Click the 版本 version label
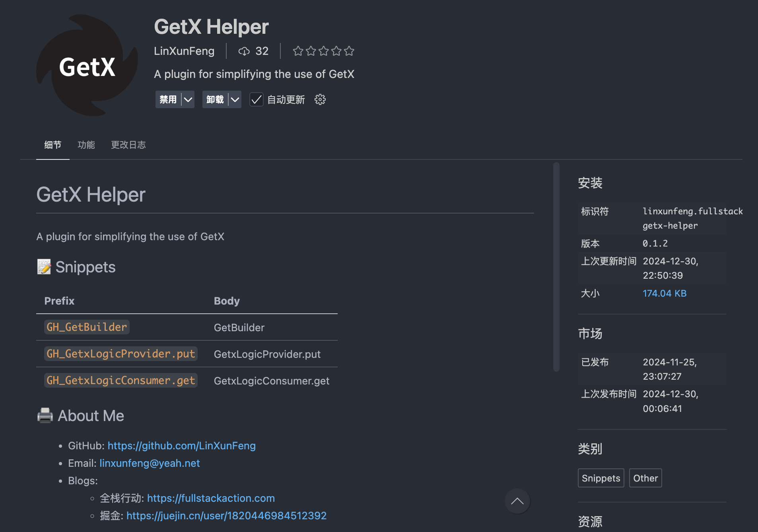This screenshot has width=758, height=532. 590,243
